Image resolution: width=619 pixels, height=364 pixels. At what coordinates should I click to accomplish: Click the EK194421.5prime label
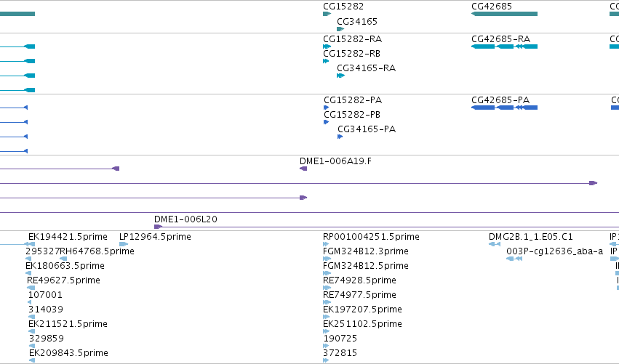[x=68, y=237]
